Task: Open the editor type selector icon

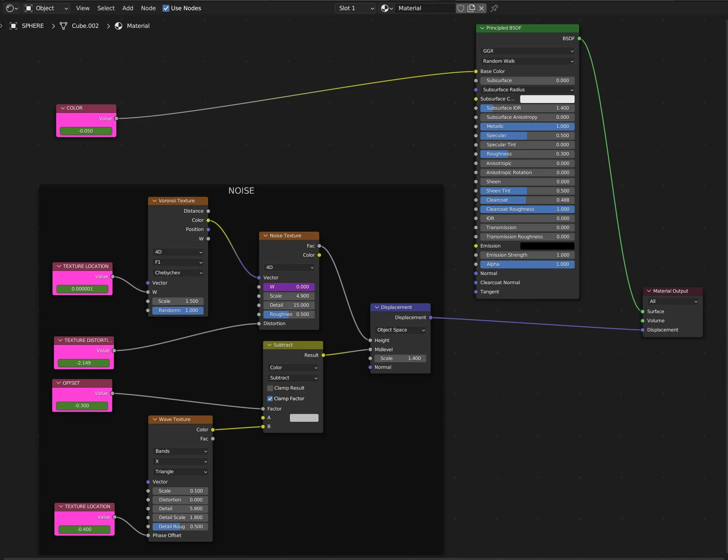Action: (9, 8)
